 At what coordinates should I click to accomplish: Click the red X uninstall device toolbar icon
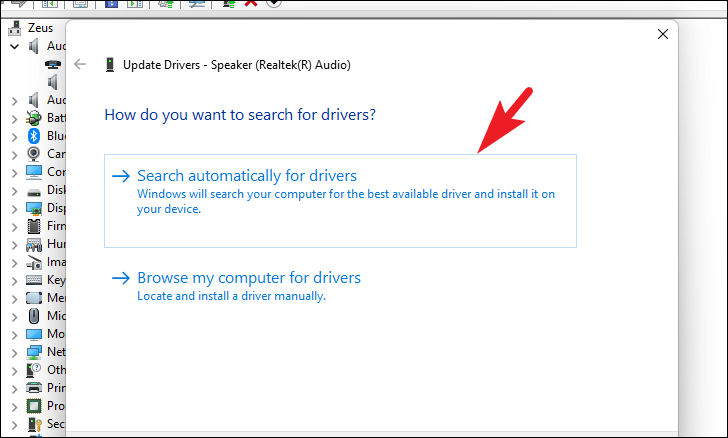click(251, 3)
